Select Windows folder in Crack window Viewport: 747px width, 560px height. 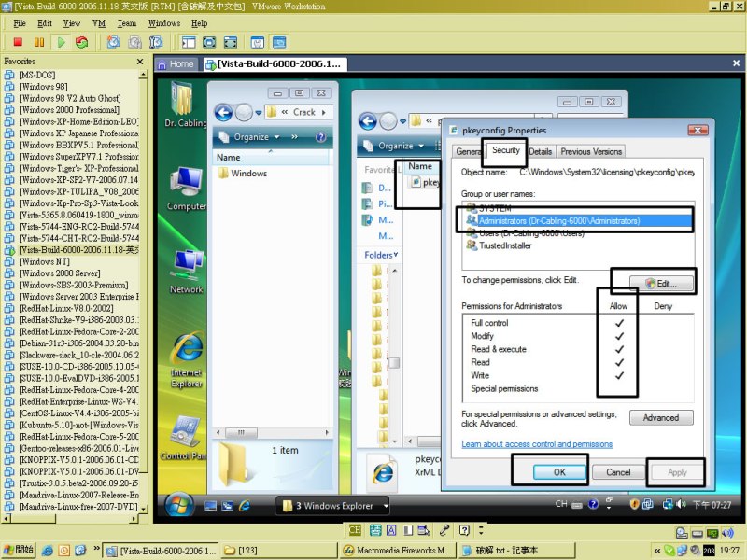tap(243, 174)
